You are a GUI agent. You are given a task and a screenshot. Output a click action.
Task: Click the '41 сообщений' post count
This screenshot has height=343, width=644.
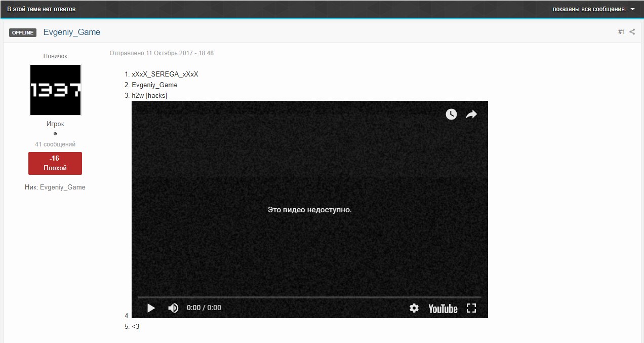point(55,144)
